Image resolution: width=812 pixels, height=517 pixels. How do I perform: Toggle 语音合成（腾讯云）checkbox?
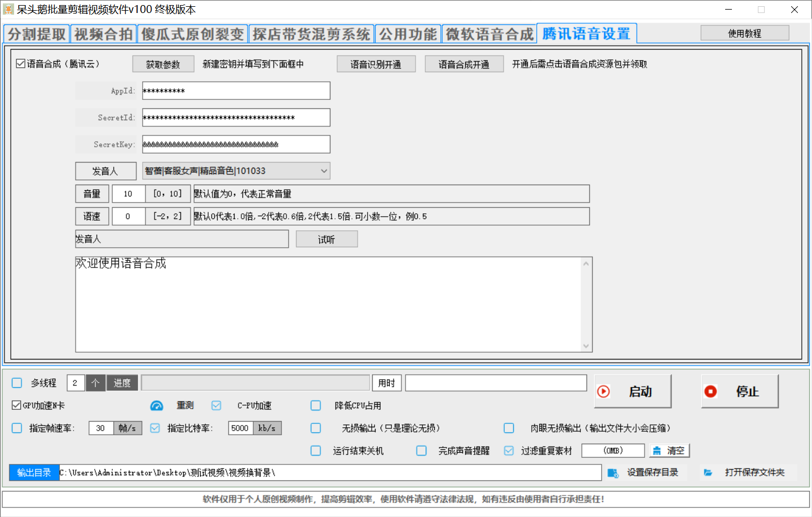click(21, 64)
